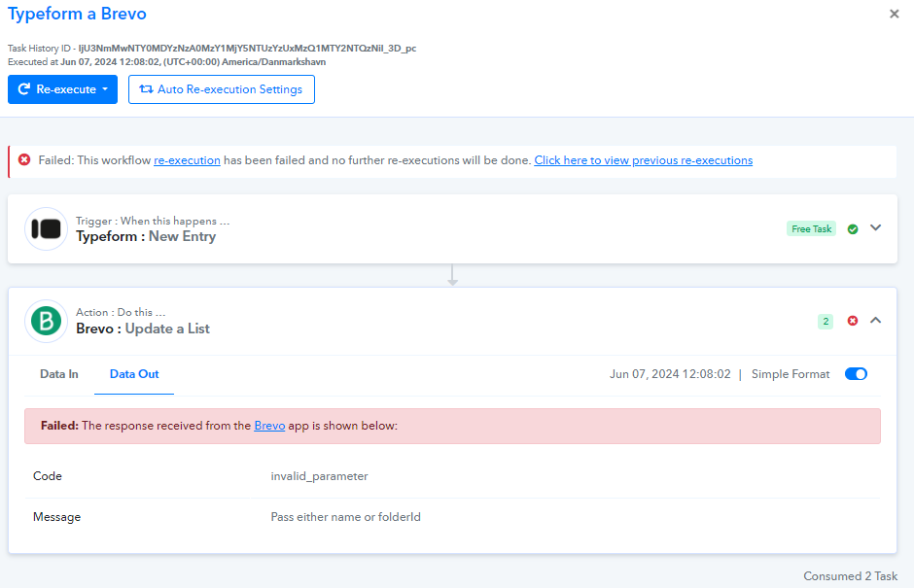Expand the Typeform New Entry trigger step
Screen dimensions: 914x588
point(875,227)
